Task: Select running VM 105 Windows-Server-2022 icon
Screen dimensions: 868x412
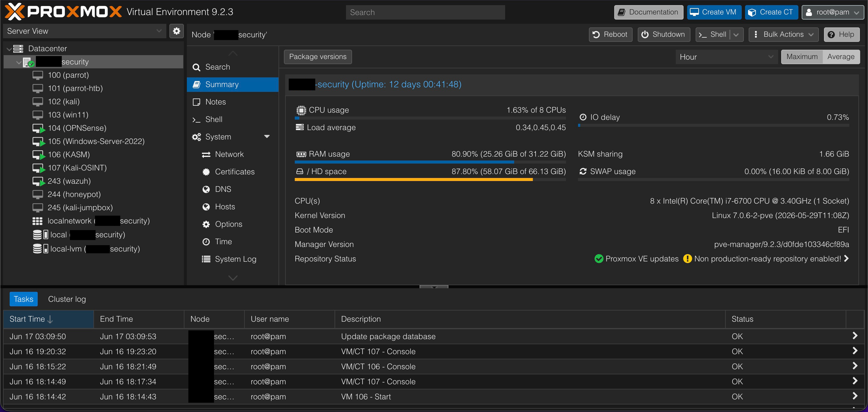Action: [x=38, y=141]
